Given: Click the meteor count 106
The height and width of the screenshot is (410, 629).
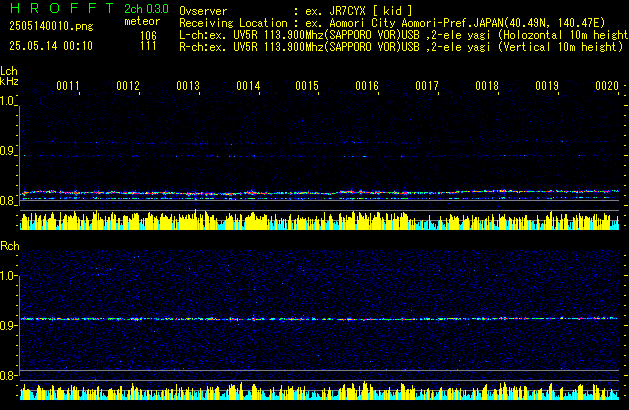Looking at the screenshot, I should (x=148, y=36).
